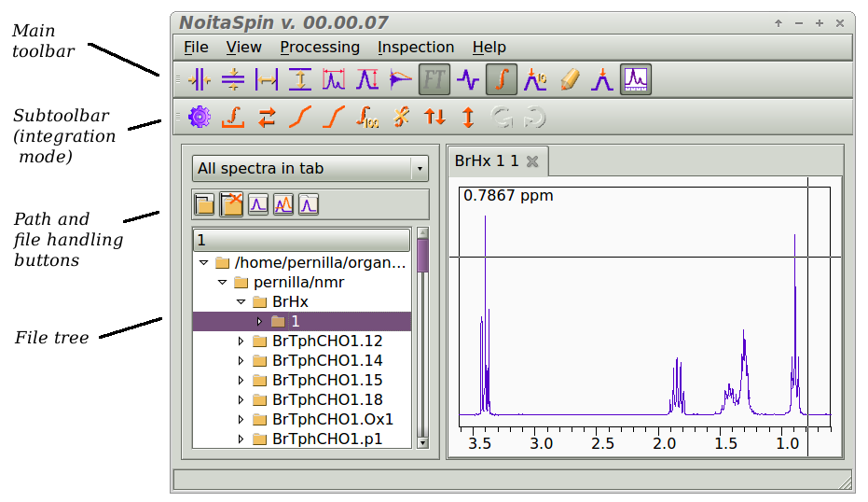Viewport: 868px width, 502px height.
Task: Click the single purple spectrum open button
Action: [x=258, y=204]
